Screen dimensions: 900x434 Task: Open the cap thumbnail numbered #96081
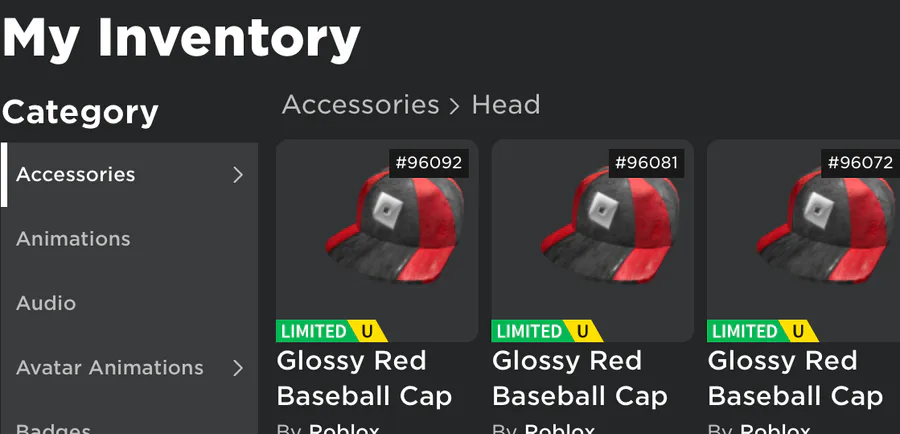592,241
